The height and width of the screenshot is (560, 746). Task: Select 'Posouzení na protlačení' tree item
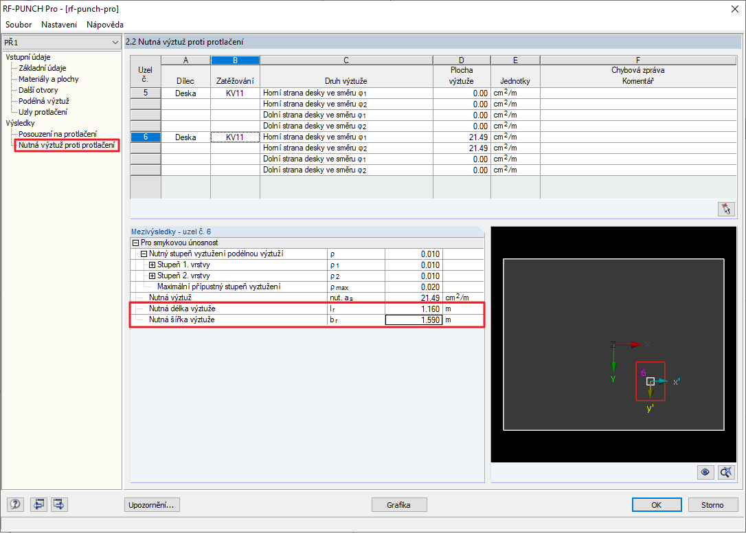pyautogui.click(x=58, y=134)
